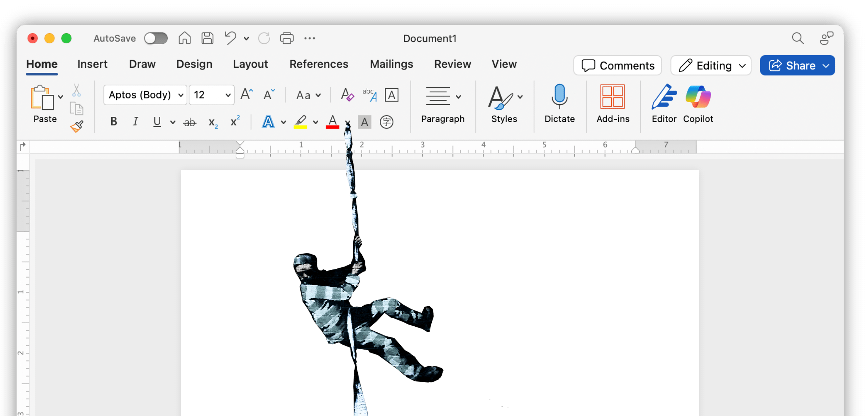The height and width of the screenshot is (416, 868).
Task: Open the change case menu
Action: tap(308, 95)
